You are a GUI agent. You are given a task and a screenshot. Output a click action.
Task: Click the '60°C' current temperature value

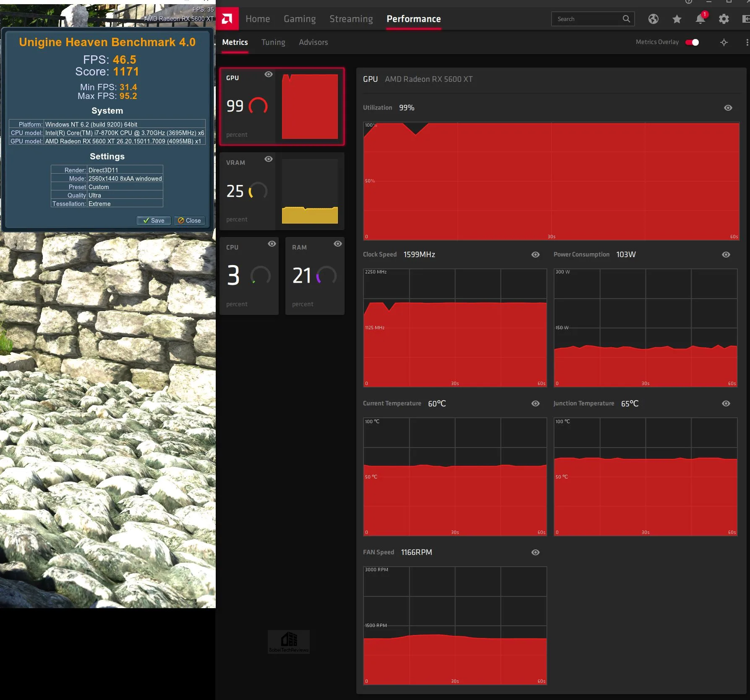tap(437, 403)
